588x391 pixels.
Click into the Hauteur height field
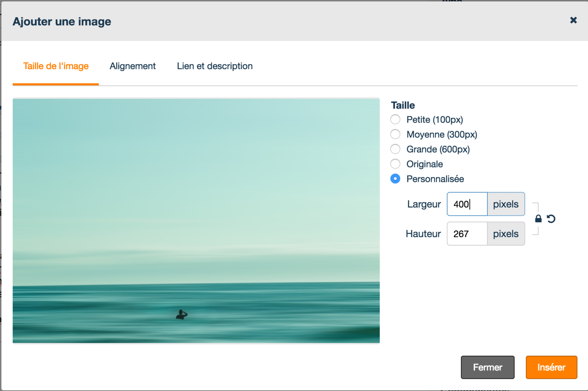[x=467, y=234]
